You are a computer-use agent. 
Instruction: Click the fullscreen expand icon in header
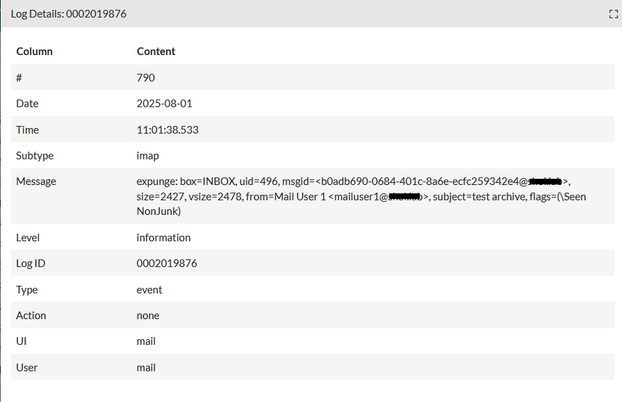612,14
